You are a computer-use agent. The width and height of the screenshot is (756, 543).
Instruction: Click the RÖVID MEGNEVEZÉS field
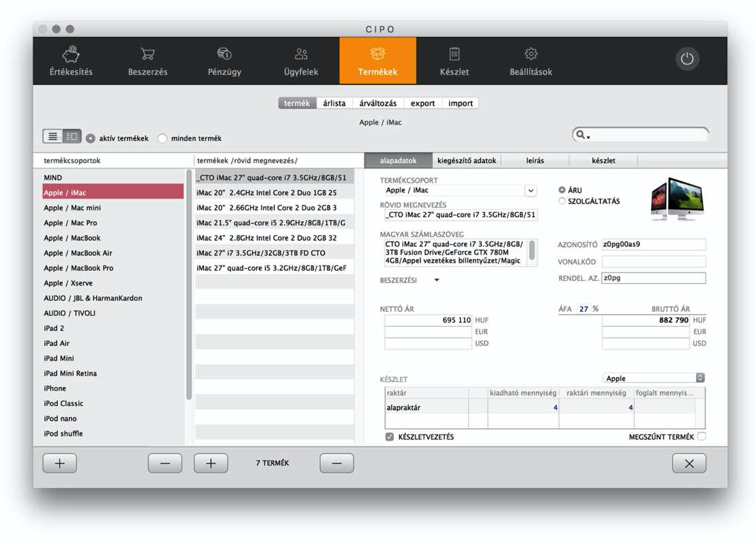pyautogui.click(x=461, y=215)
